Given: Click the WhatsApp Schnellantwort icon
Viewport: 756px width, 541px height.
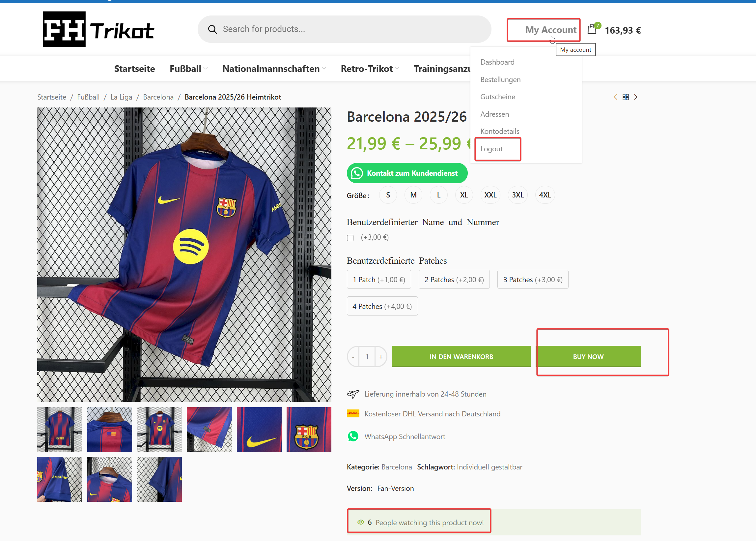Looking at the screenshot, I should click(x=353, y=436).
